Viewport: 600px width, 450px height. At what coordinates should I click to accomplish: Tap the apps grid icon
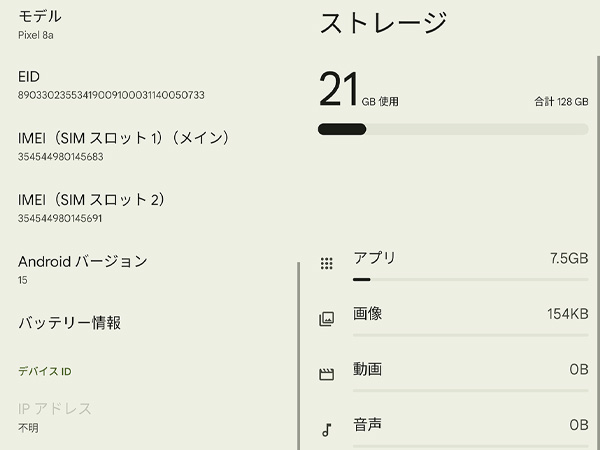[x=326, y=263]
